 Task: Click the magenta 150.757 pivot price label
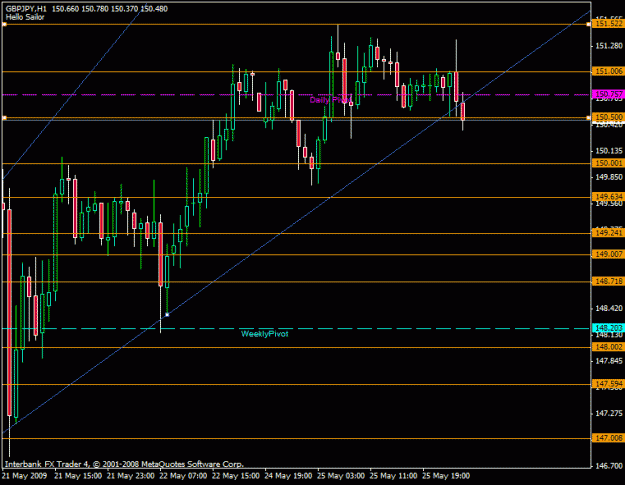[x=608, y=94]
